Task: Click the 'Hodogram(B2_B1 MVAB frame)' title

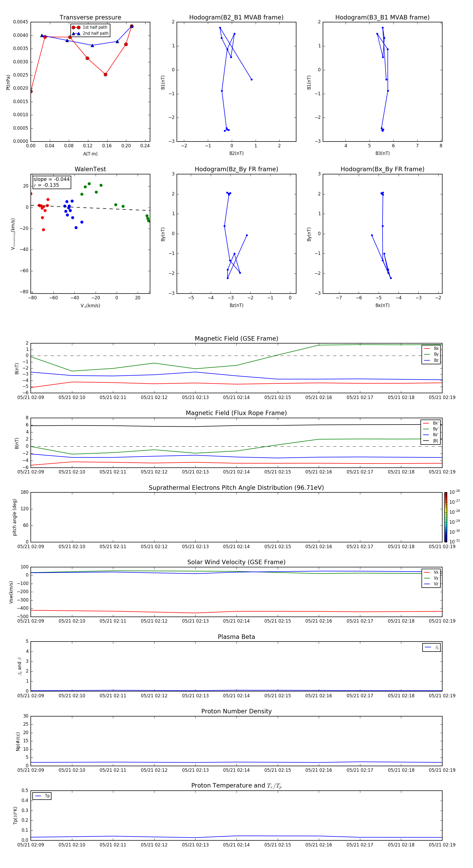Action: coord(236,17)
